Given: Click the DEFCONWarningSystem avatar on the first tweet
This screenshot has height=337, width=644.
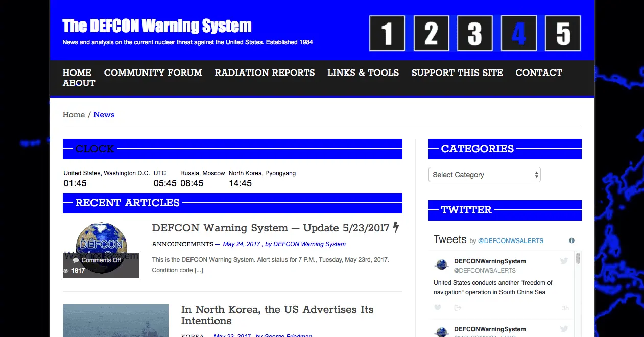Looking at the screenshot, I should pyautogui.click(x=441, y=265).
